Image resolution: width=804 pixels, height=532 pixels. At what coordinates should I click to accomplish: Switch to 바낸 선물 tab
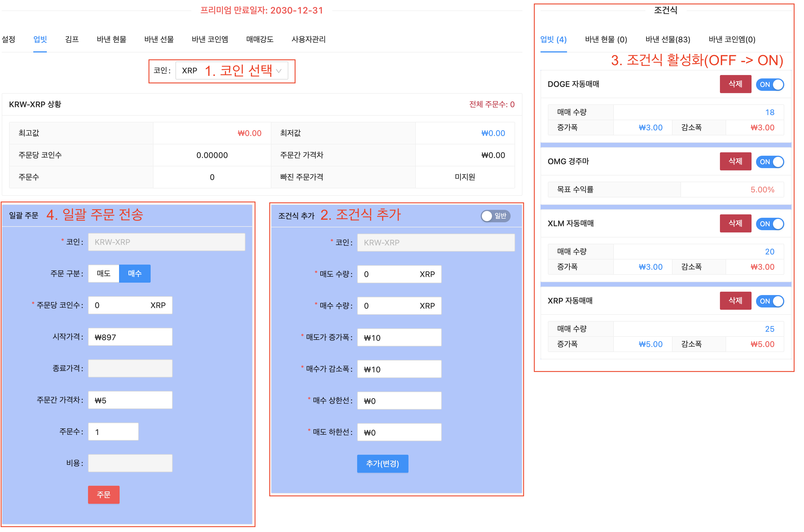click(x=159, y=39)
